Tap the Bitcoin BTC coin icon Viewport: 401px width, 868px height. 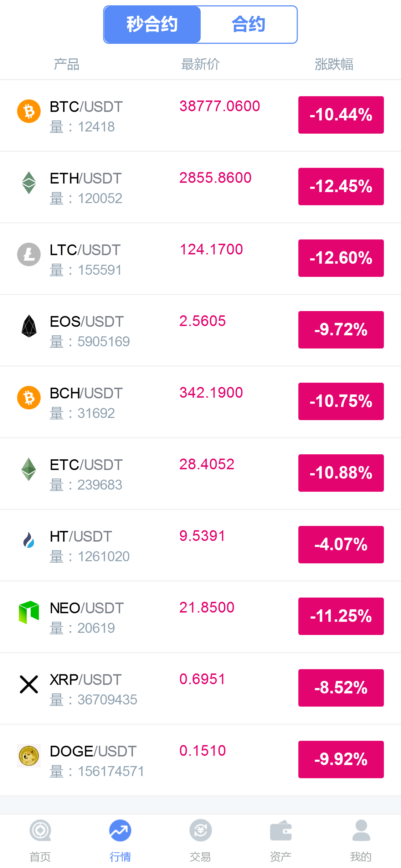29,111
